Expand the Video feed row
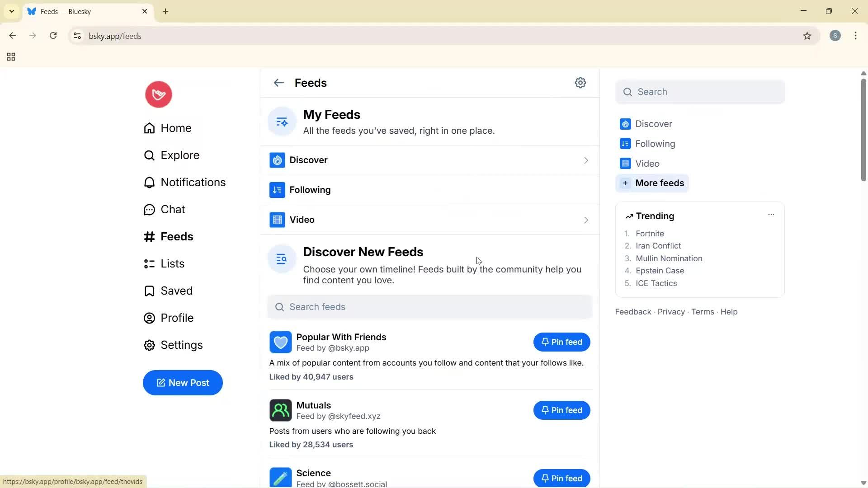 [x=586, y=220]
